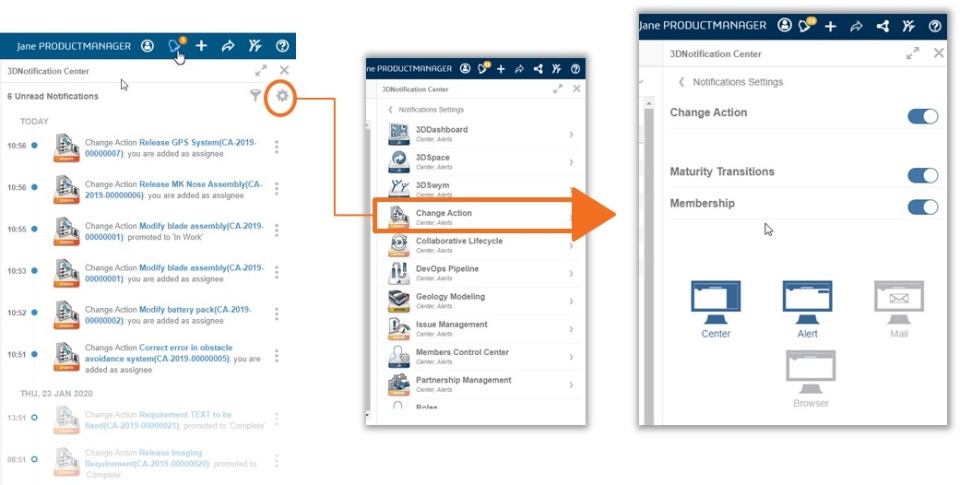Viewport: 960px width, 485px height.
Task: Expand the Change Action settings panel with the arrows icon
Action: (912, 53)
